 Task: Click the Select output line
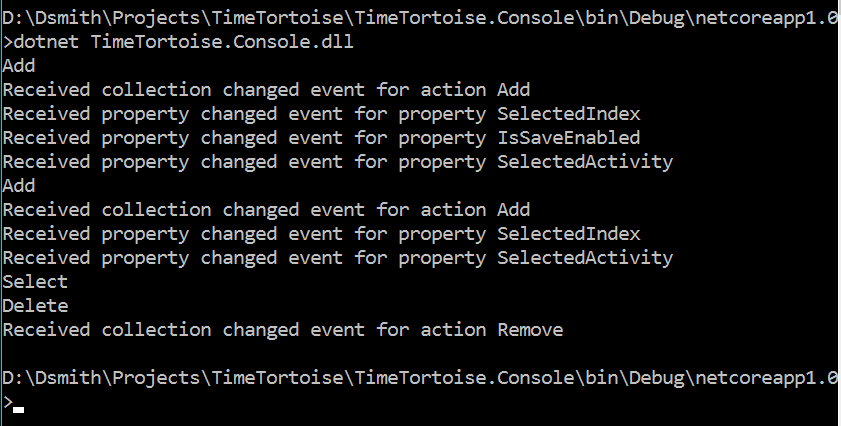[x=35, y=282]
